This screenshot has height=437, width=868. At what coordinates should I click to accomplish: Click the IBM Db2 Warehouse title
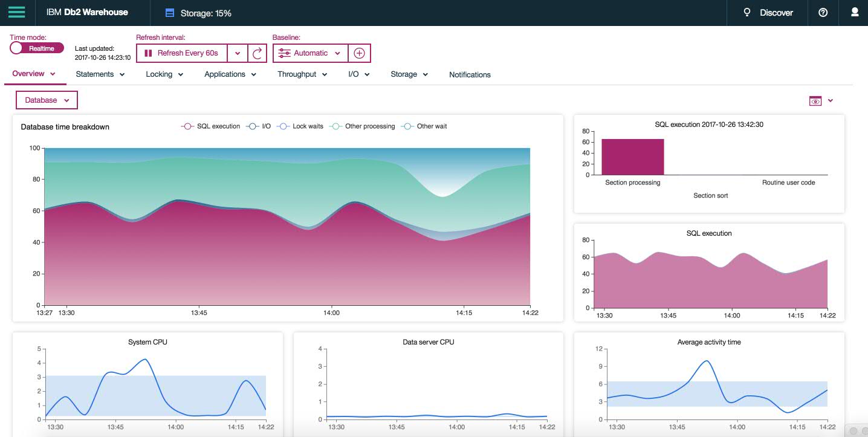click(x=87, y=12)
